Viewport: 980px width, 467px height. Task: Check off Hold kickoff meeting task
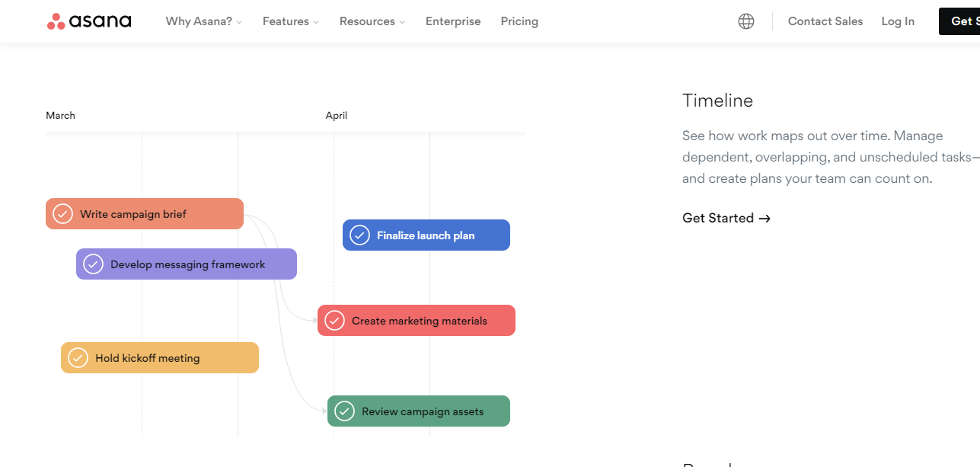pyautogui.click(x=78, y=358)
